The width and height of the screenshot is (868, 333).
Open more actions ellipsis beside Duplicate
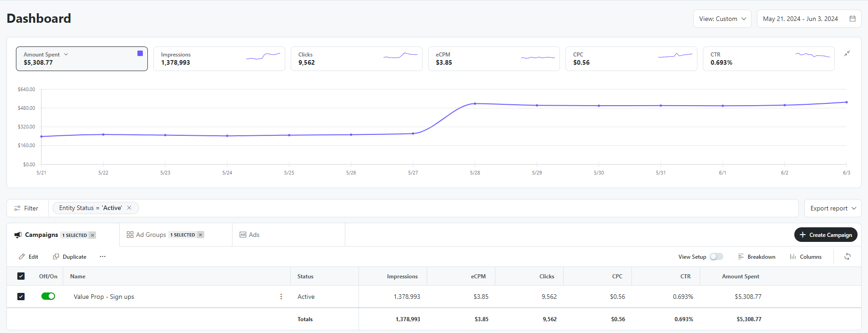coord(103,256)
